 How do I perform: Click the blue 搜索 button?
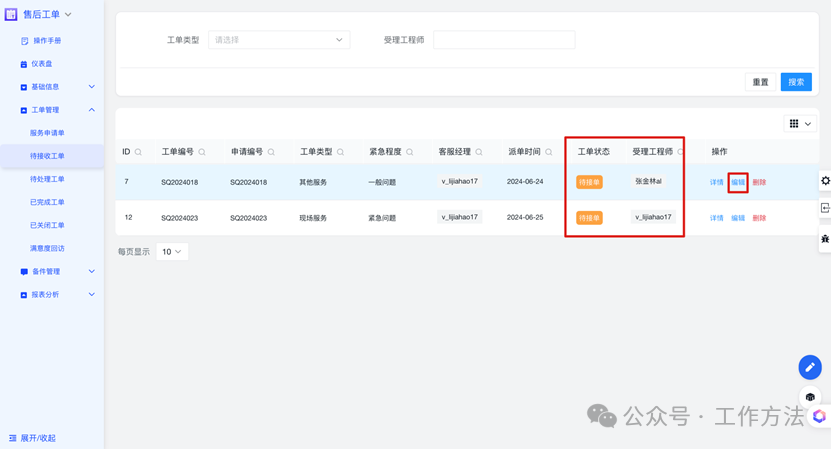click(x=795, y=82)
